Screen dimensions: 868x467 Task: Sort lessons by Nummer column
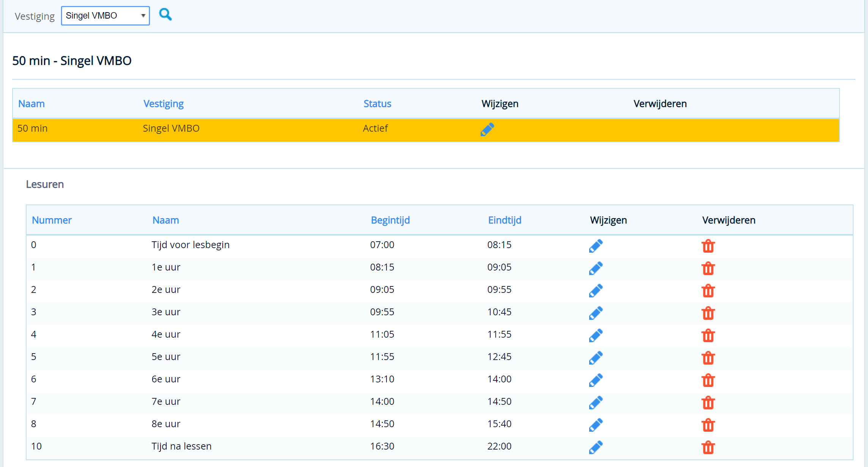pyautogui.click(x=52, y=220)
